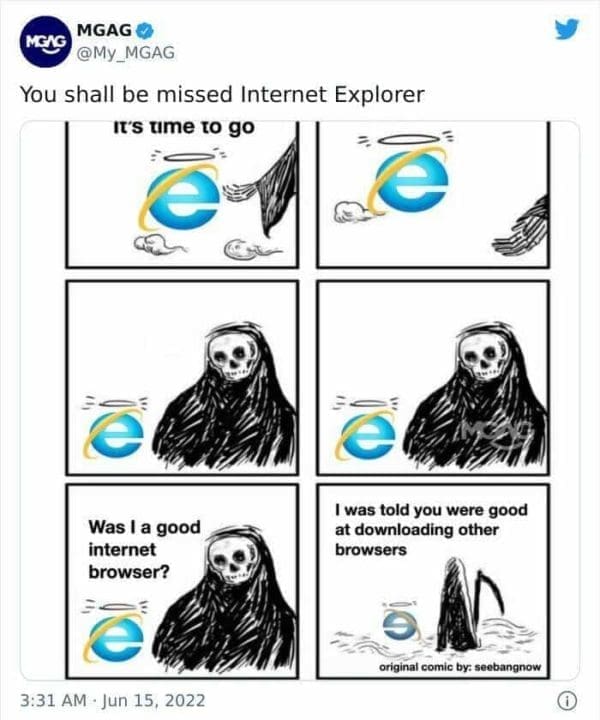Click the info icon beside the date

tap(566, 701)
